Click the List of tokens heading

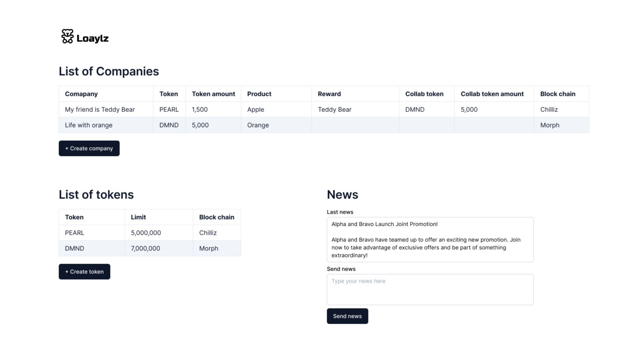click(96, 195)
